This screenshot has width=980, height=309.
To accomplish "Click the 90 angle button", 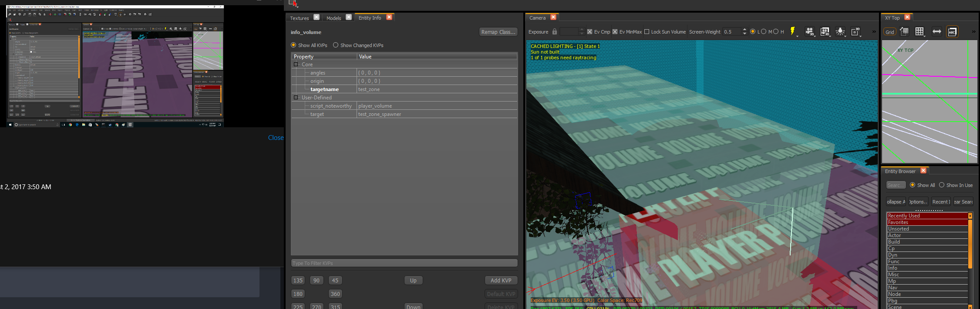I will coord(317,280).
